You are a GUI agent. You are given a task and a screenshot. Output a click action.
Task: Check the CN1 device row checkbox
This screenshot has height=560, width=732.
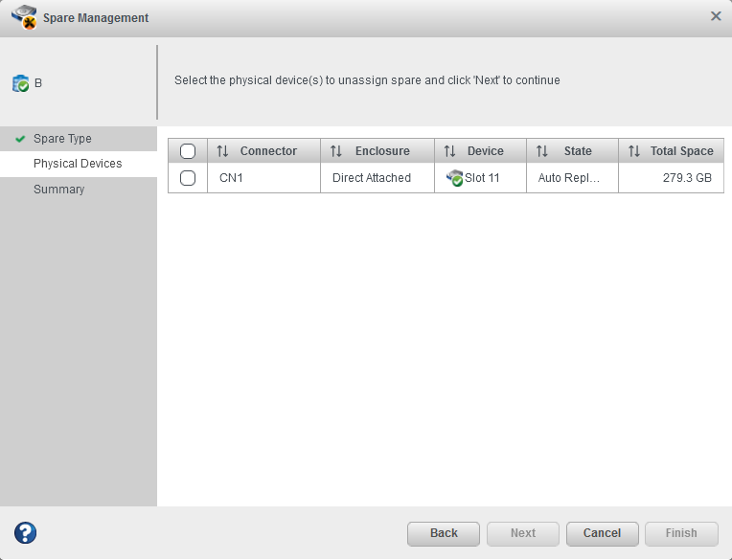click(x=188, y=178)
